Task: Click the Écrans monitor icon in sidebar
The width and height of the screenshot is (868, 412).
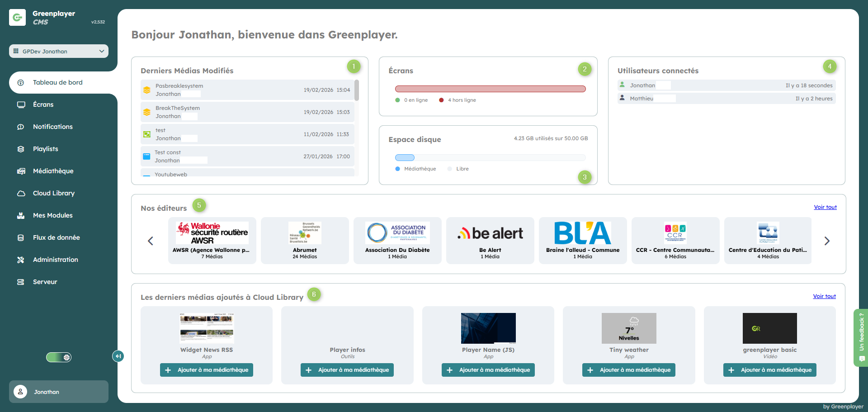Action: (21, 104)
